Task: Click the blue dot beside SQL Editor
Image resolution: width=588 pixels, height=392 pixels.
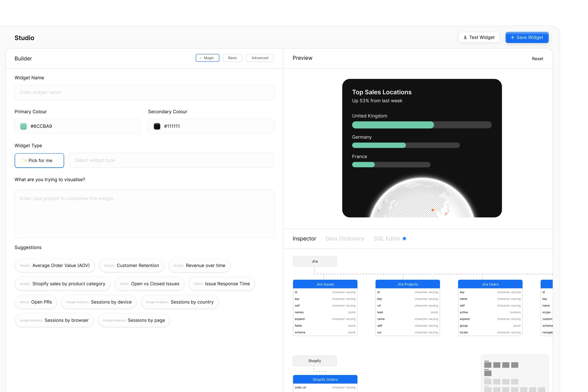Action: 404,239
